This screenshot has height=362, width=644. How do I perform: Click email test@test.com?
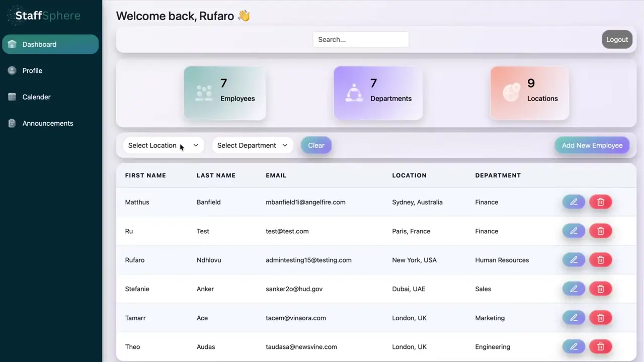pos(287,231)
